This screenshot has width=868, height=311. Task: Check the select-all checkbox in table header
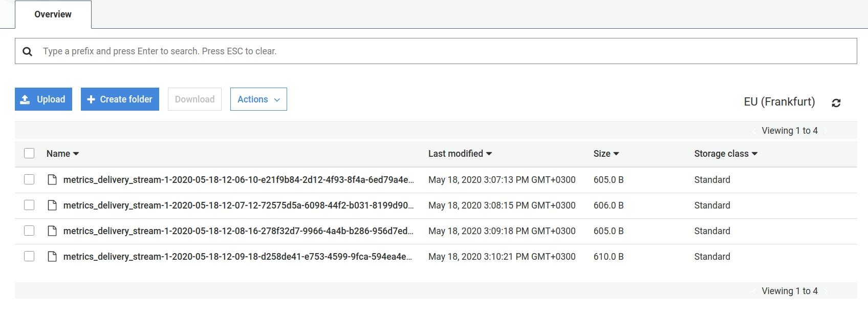point(29,153)
